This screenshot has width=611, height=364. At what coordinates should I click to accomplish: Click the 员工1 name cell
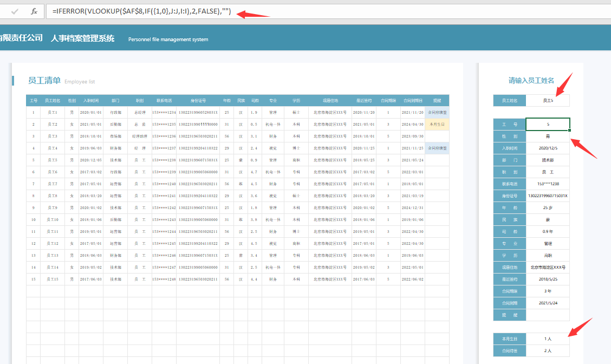point(53,112)
